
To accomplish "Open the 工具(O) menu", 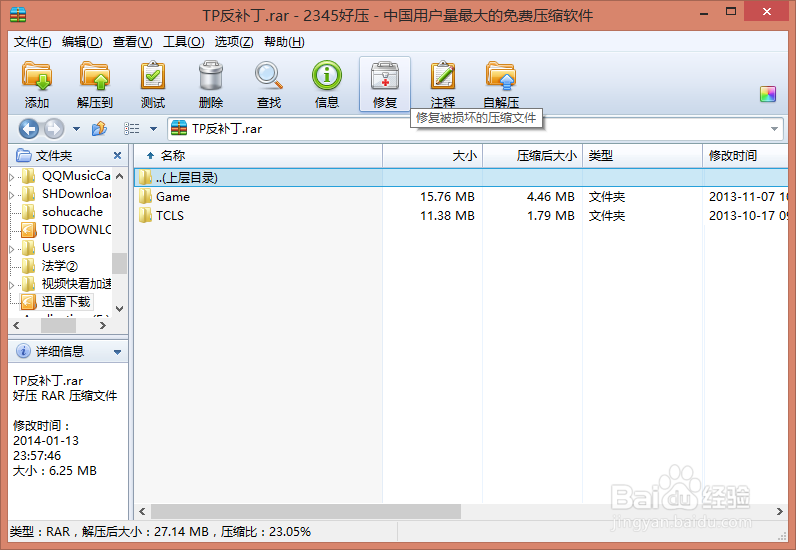I will [x=183, y=42].
